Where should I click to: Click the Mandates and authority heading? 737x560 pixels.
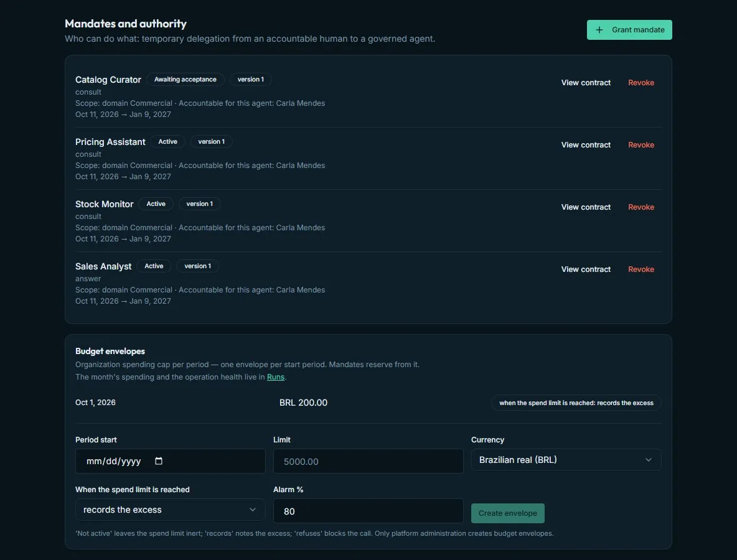(126, 24)
